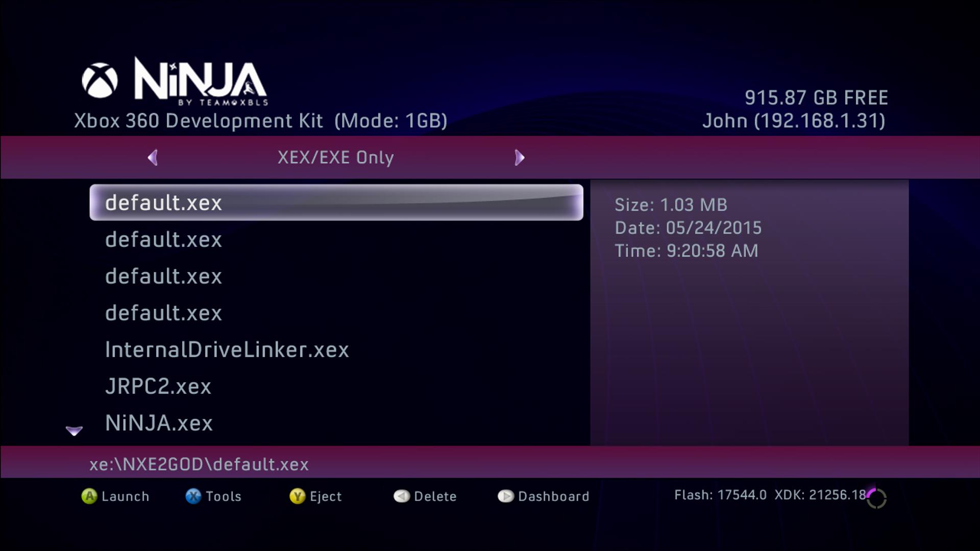Click the xe:\NXE2GOD\default.xex path bar
The image size is (980, 551).
coord(490,462)
